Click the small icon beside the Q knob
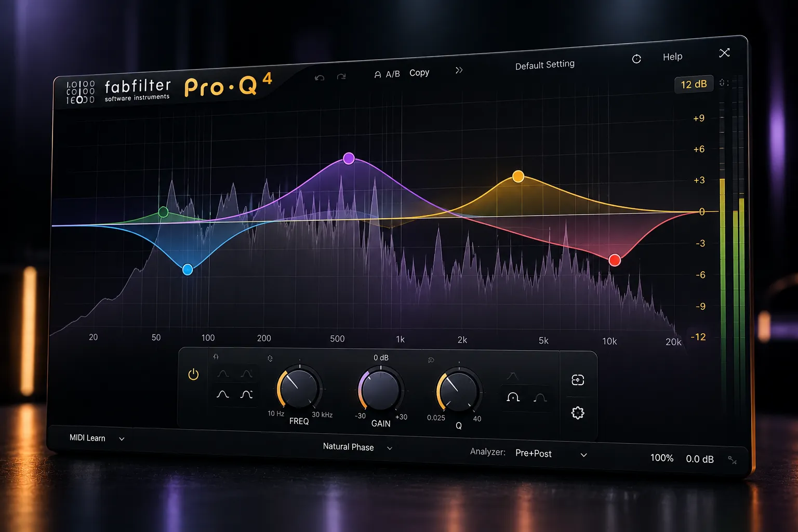 click(431, 360)
